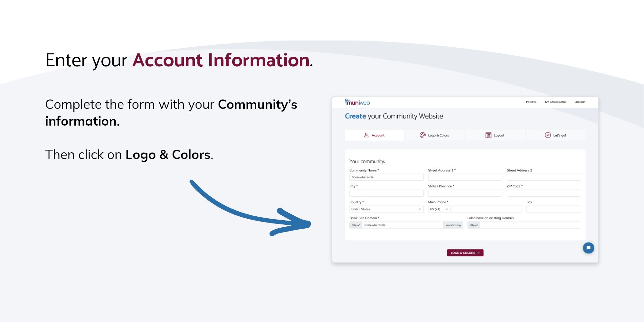Switch to the Layout tab
Image resolution: width=644 pixels, height=322 pixels.
(495, 135)
